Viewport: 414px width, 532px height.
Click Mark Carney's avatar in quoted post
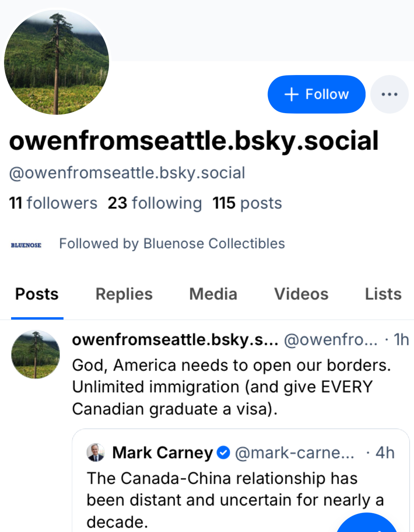pos(96,452)
